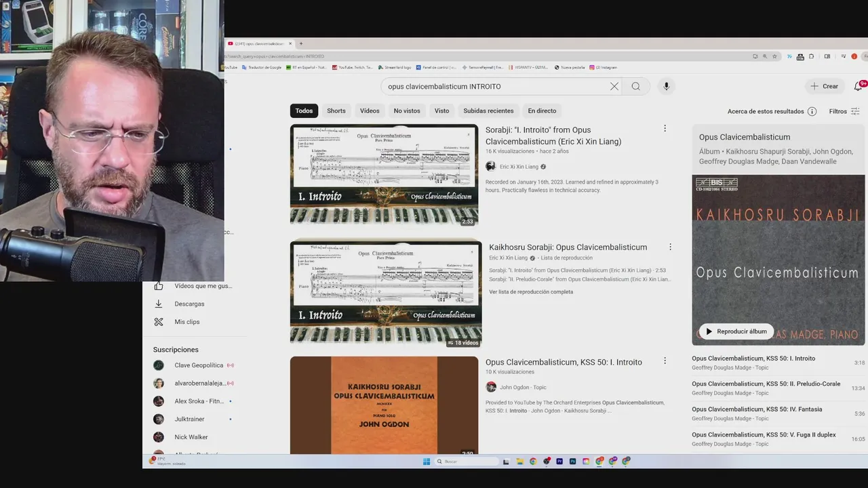Open the weather widget on taskbar

pos(167,461)
